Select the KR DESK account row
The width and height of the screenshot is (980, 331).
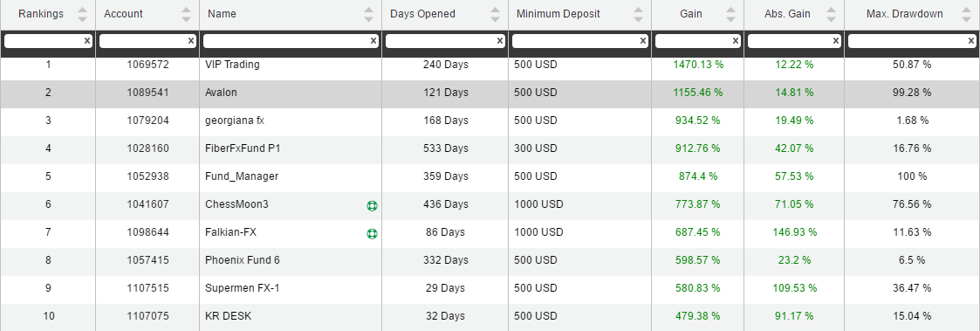pyautogui.click(x=490, y=317)
